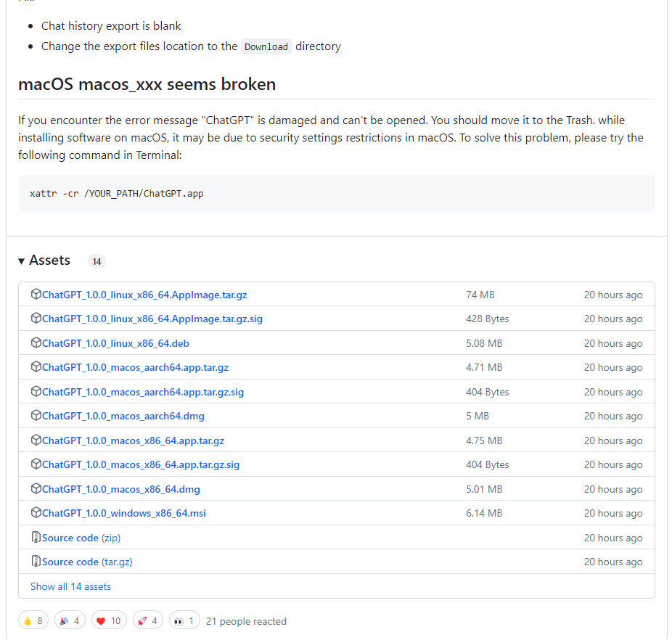Toggle party popper reaction with 4
Viewport: 672px width, 640px height.
point(70,620)
